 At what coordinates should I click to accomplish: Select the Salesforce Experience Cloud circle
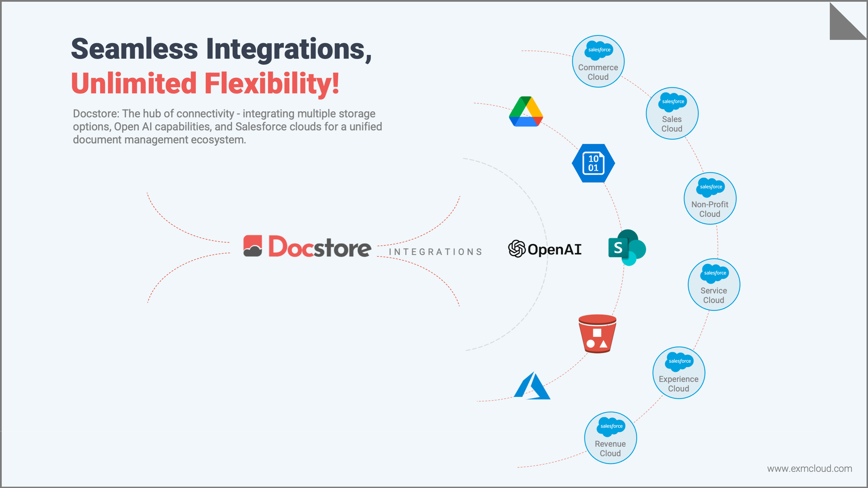click(679, 373)
